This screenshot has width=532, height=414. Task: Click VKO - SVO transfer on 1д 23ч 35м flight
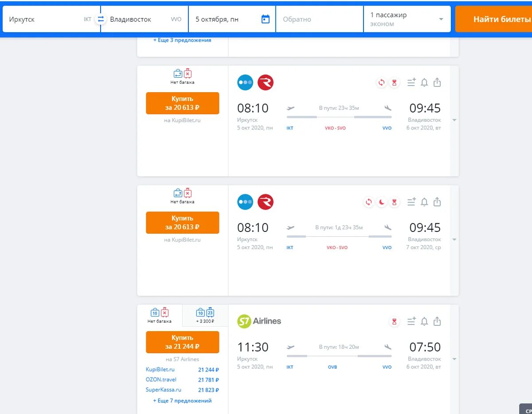[336, 248]
